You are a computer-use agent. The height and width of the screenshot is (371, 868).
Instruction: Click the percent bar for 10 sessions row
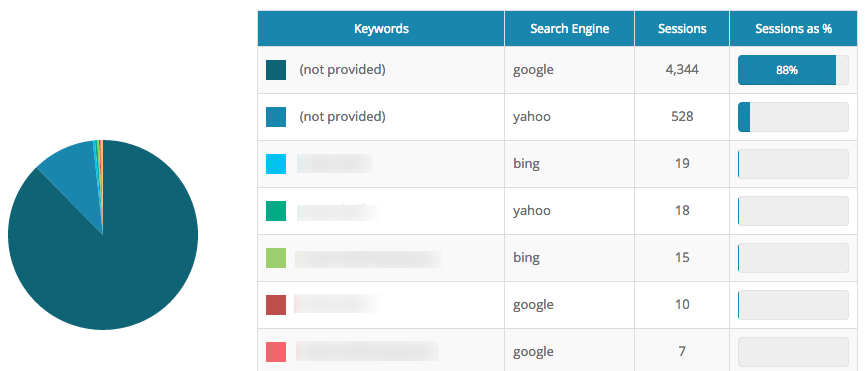(x=793, y=305)
